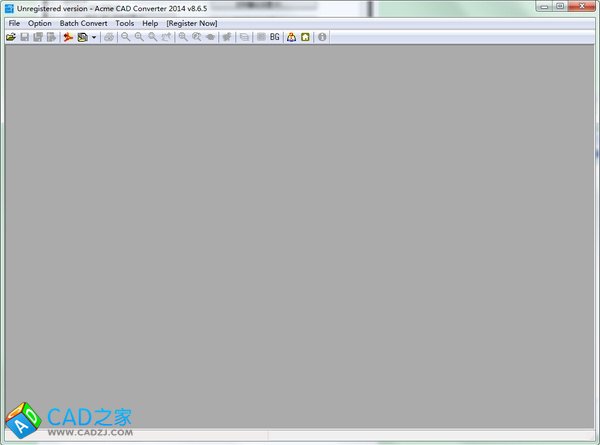Click the [Register Now] link
Screen dimensions: 600x445
point(192,23)
